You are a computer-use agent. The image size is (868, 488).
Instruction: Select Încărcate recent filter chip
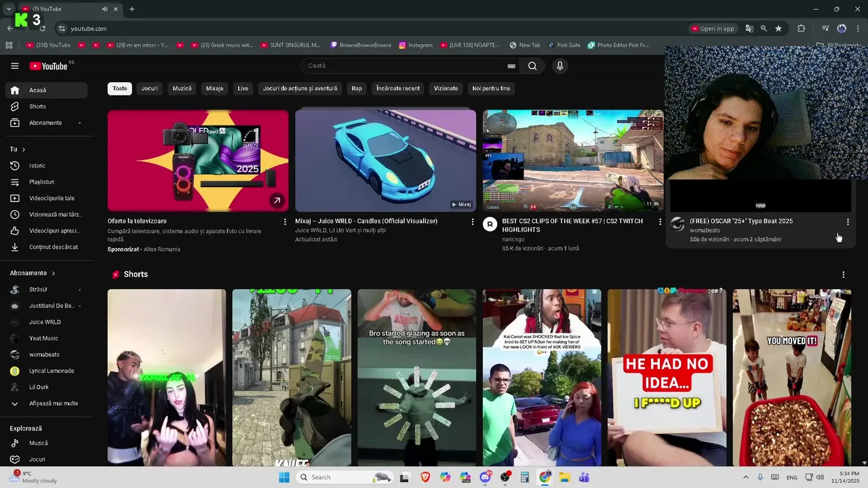tap(398, 88)
